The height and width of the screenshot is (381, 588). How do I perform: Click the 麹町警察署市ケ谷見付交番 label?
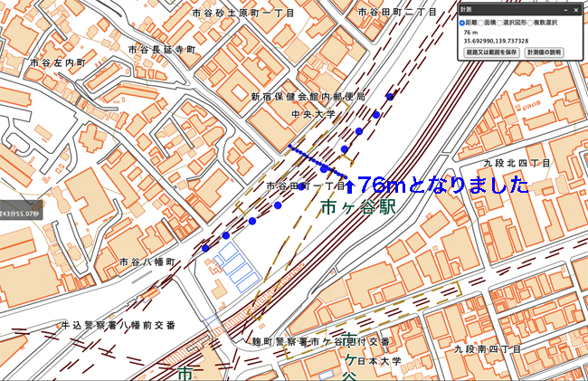tap(320, 342)
